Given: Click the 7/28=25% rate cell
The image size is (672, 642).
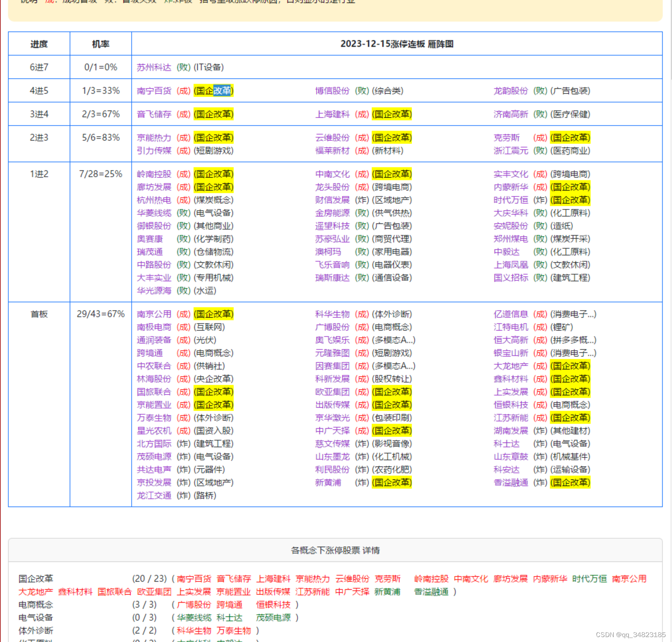Looking at the screenshot, I should pos(101,232).
